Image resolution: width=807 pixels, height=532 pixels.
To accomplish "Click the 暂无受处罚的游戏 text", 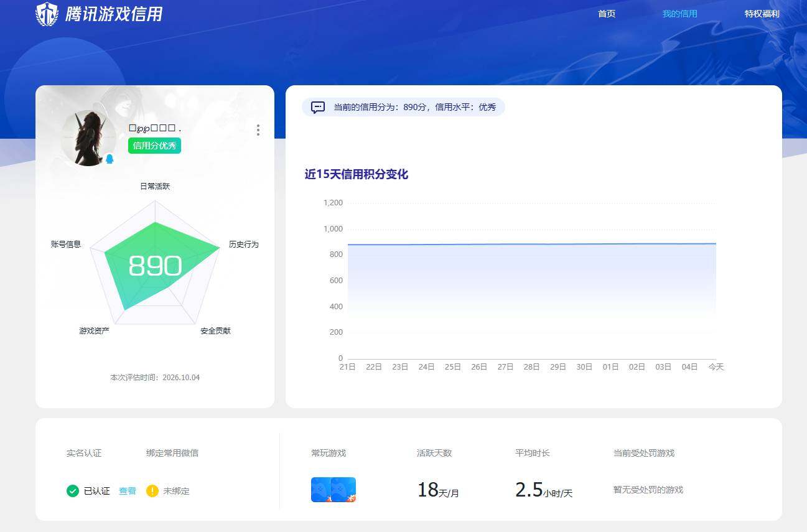I will 648,490.
